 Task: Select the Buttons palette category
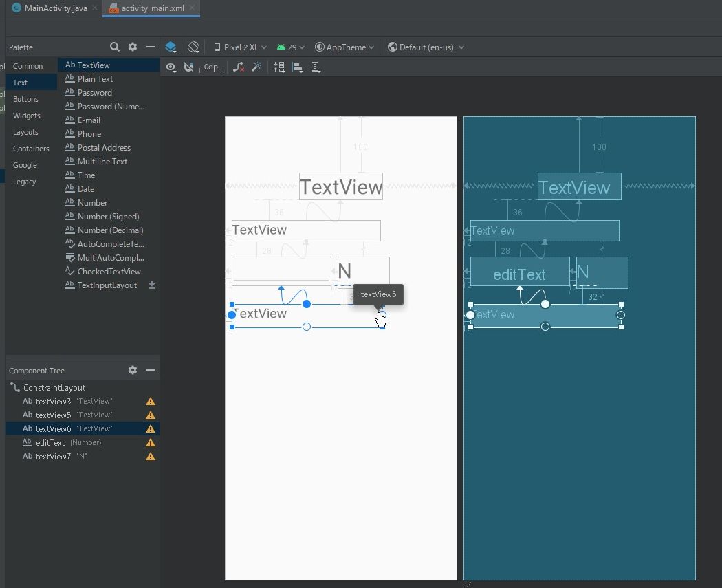[25, 99]
